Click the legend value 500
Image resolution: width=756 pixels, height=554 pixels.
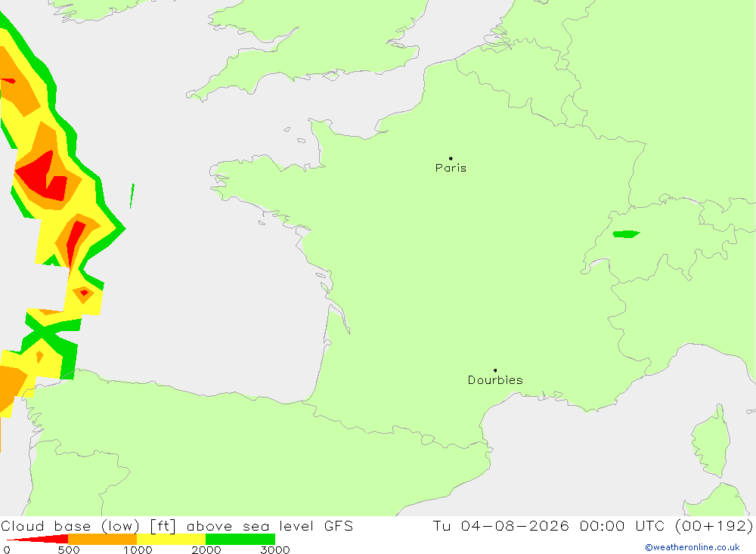coord(69,550)
